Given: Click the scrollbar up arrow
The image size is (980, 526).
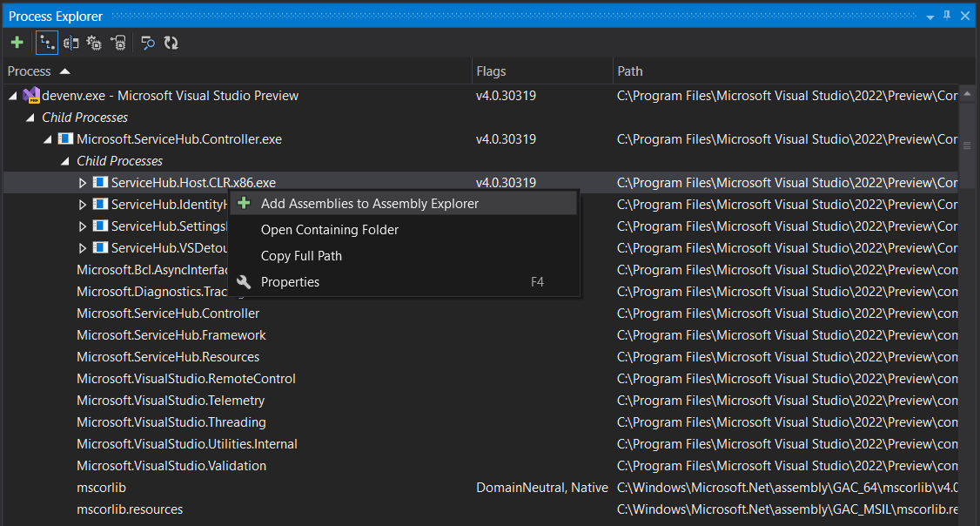Looking at the screenshot, I should pos(967,94).
